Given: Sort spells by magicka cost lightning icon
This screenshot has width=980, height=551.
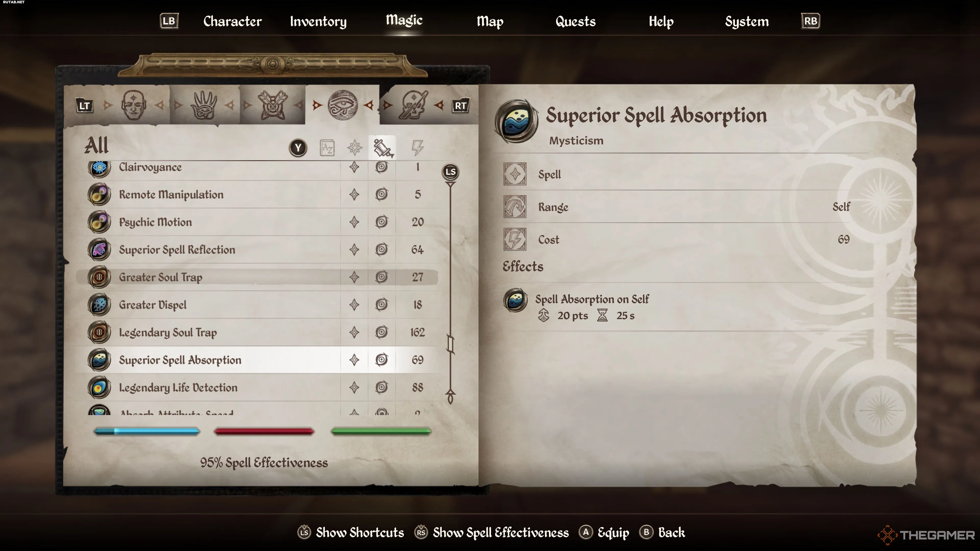Looking at the screenshot, I should [x=417, y=148].
